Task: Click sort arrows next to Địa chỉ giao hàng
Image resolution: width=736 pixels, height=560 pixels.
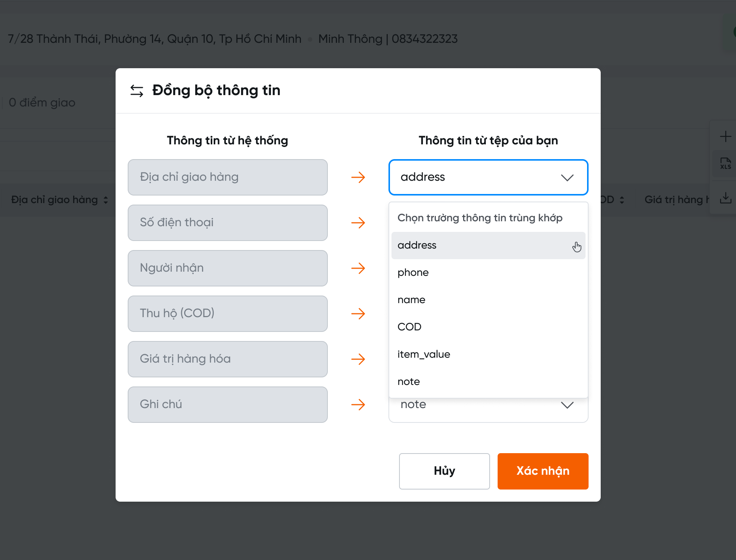Action: (x=106, y=200)
